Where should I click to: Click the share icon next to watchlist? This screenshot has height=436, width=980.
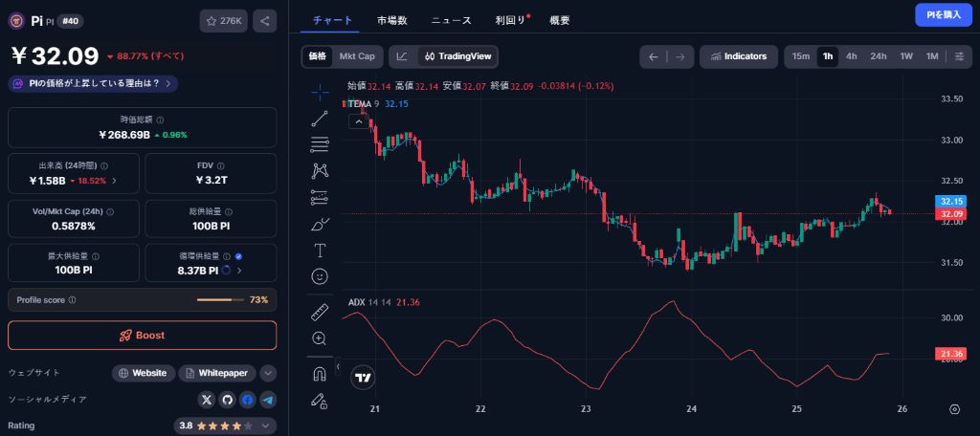[265, 20]
